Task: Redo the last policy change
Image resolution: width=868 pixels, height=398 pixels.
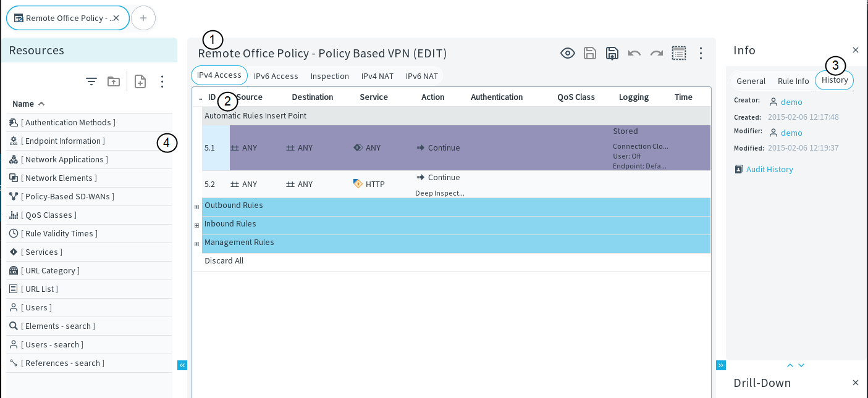Action: pyautogui.click(x=657, y=53)
